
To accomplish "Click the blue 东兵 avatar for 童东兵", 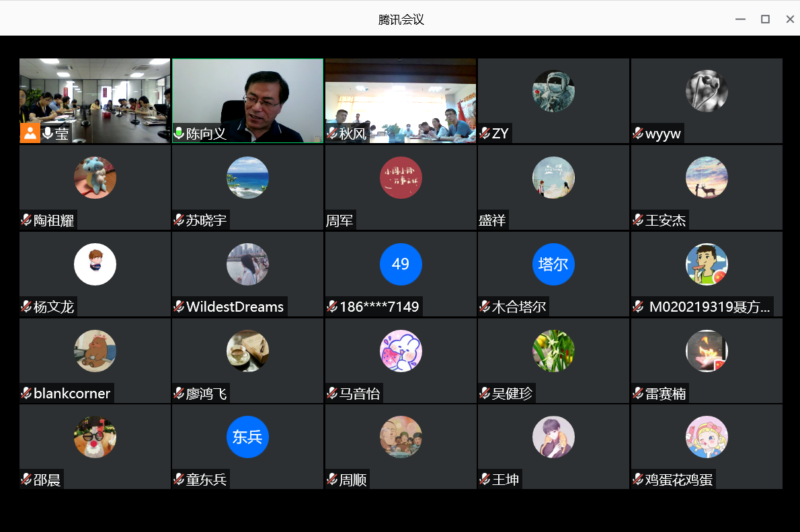I will coord(247,437).
